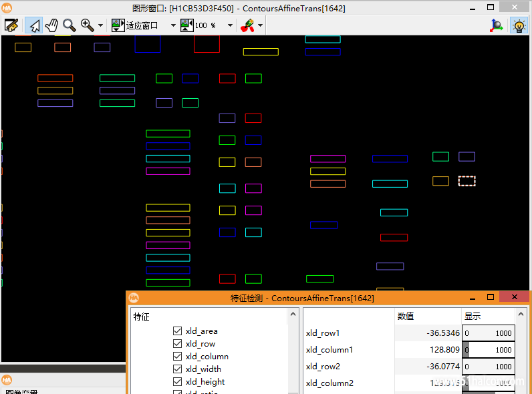The image size is (532, 394).
Task: Minimize the 特征检测 window
Action: click(473, 298)
